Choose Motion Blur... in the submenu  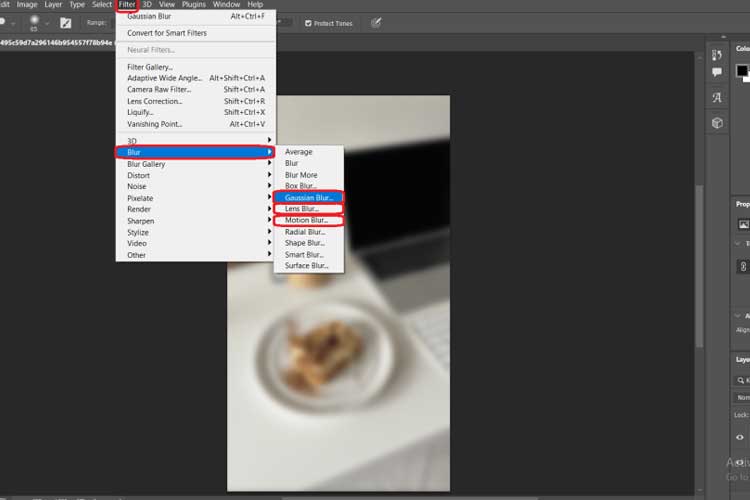[309, 221]
